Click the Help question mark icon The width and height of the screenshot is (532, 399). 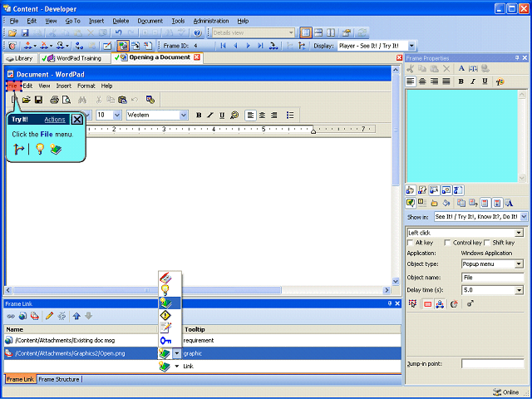[x=198, y=33]
